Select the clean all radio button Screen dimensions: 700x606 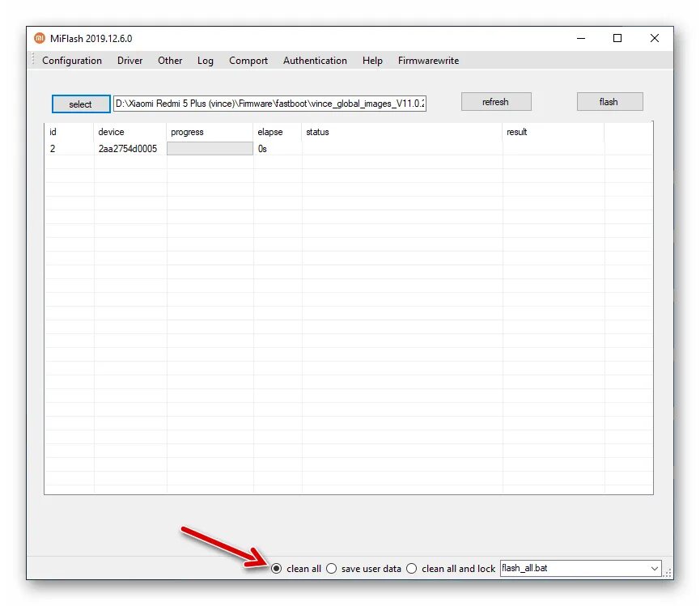276,569
